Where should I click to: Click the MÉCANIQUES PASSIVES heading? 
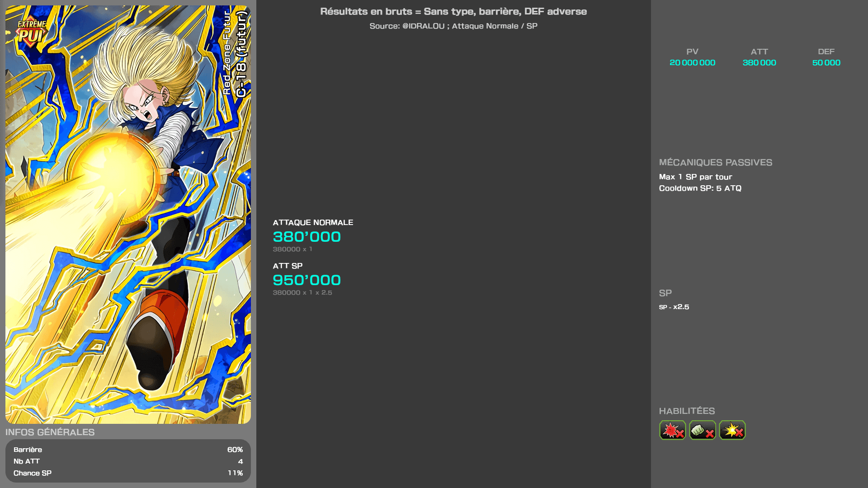(x=715, y=163)
